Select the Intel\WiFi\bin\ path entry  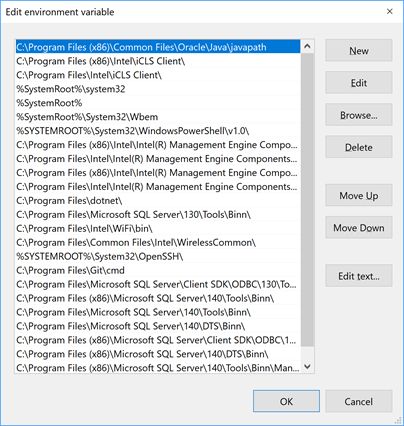click(158, 229)
